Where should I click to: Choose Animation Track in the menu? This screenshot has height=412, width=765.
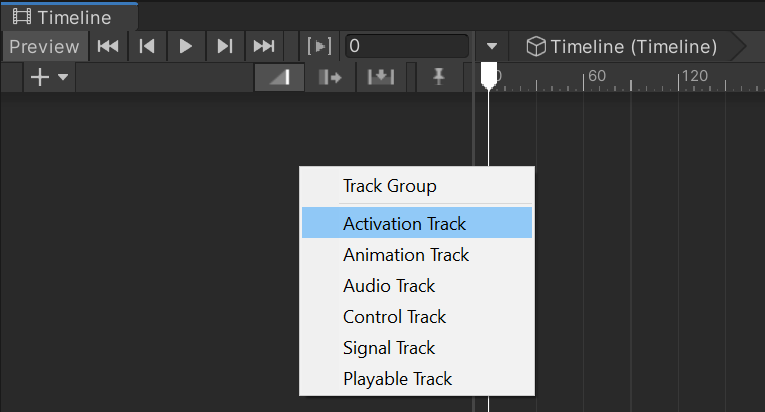(x=406, y=255)
